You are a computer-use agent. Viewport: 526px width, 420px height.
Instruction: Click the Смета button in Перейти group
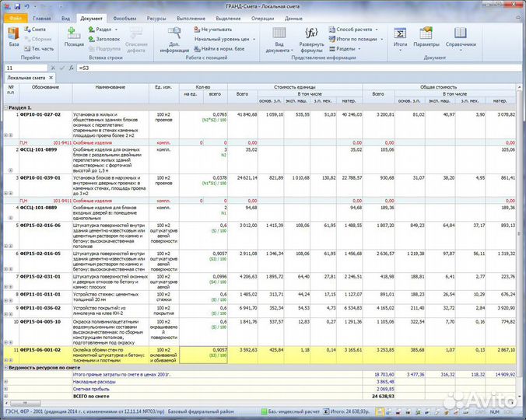coord(38,29)
